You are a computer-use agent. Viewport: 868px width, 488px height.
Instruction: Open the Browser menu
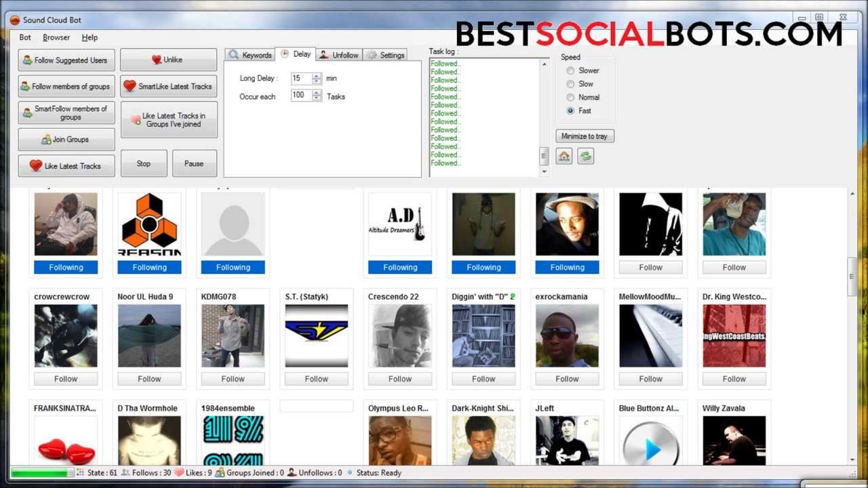click(x=56, y=38)
